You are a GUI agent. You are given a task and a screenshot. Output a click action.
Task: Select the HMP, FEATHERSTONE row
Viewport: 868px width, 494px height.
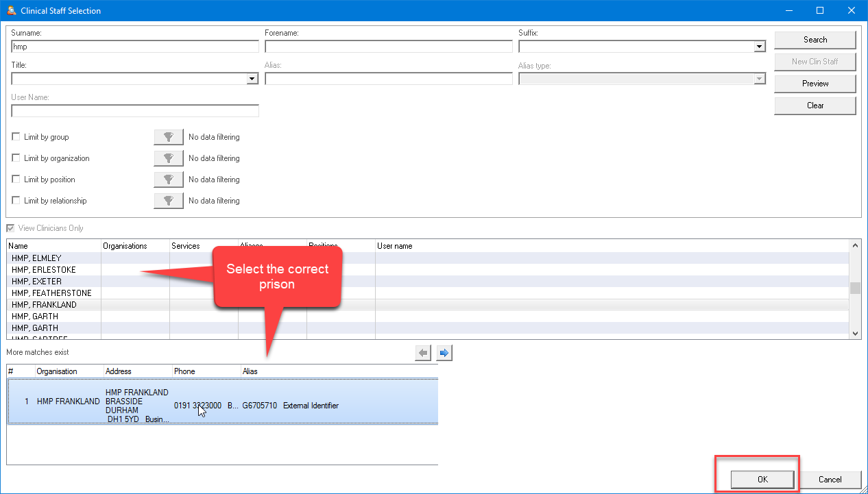click(x=428, y=293)
